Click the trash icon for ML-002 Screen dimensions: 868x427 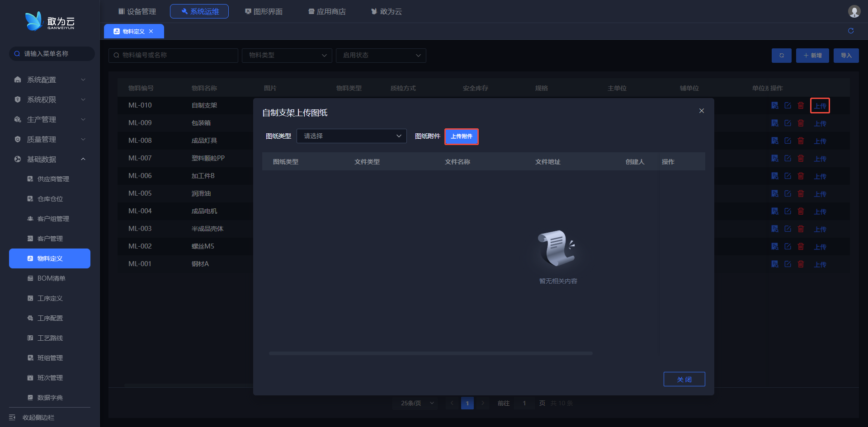pos(801,246)
